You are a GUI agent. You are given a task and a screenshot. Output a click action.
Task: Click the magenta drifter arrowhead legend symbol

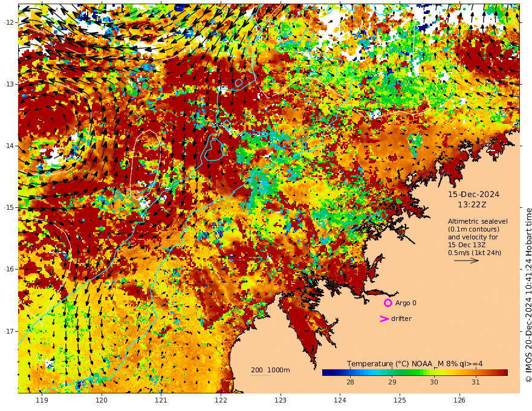[384, 319]
